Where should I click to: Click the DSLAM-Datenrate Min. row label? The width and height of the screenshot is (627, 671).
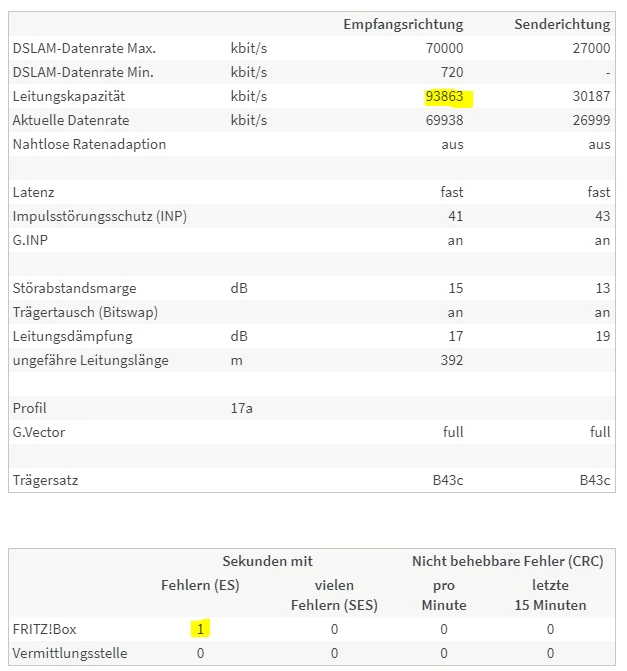[x=83, y=72]
